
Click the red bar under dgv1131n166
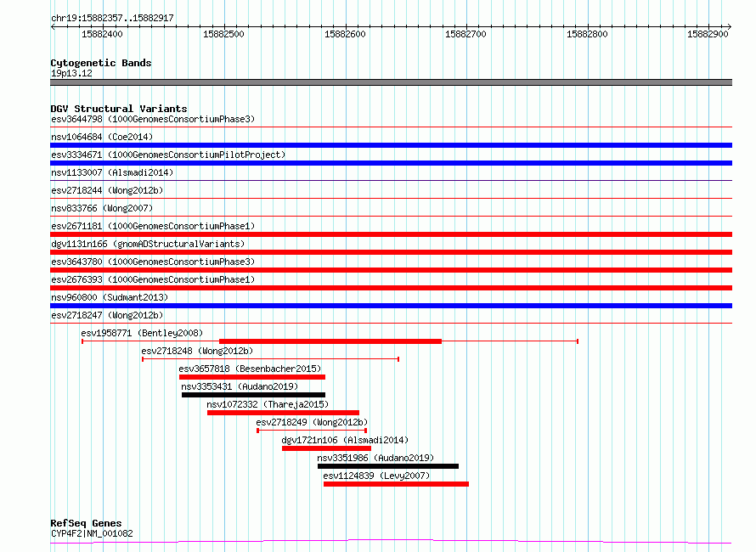(391, 252)
